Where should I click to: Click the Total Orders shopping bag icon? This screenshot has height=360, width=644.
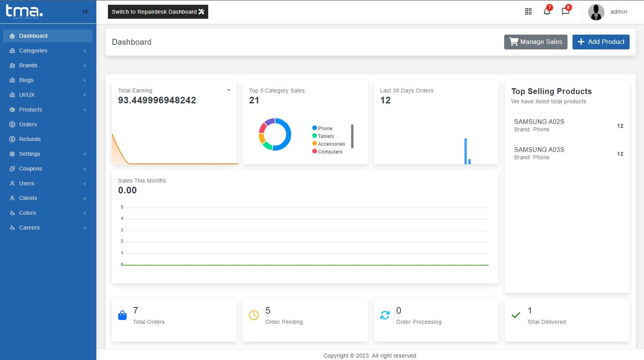pyautogui.click(x=122, y=315)
